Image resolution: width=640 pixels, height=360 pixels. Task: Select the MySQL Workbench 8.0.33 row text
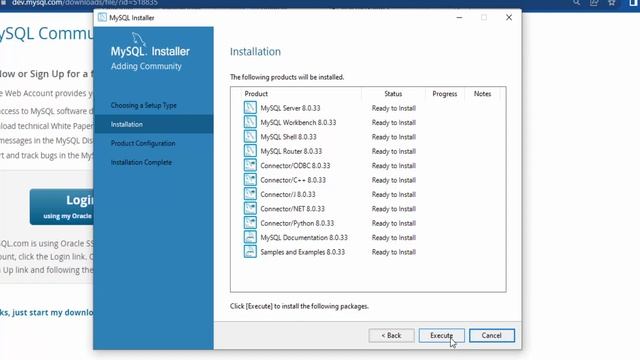(x=298, y=122)
